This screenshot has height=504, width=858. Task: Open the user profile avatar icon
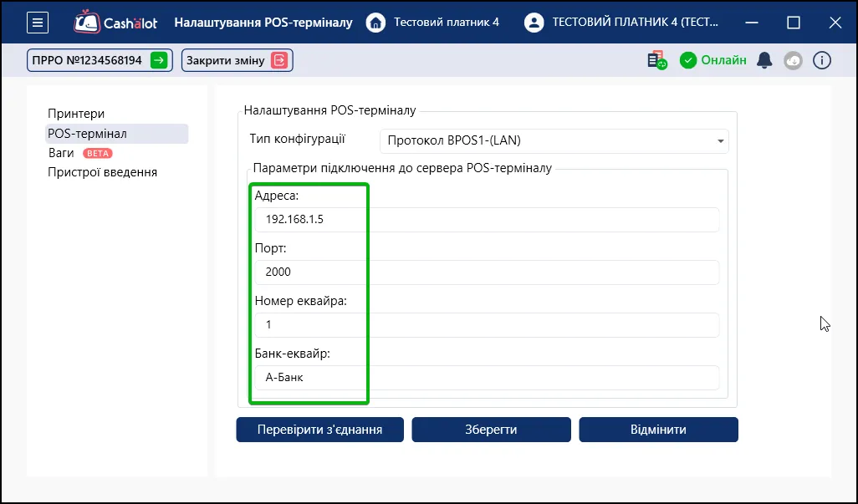pos(534,23)
